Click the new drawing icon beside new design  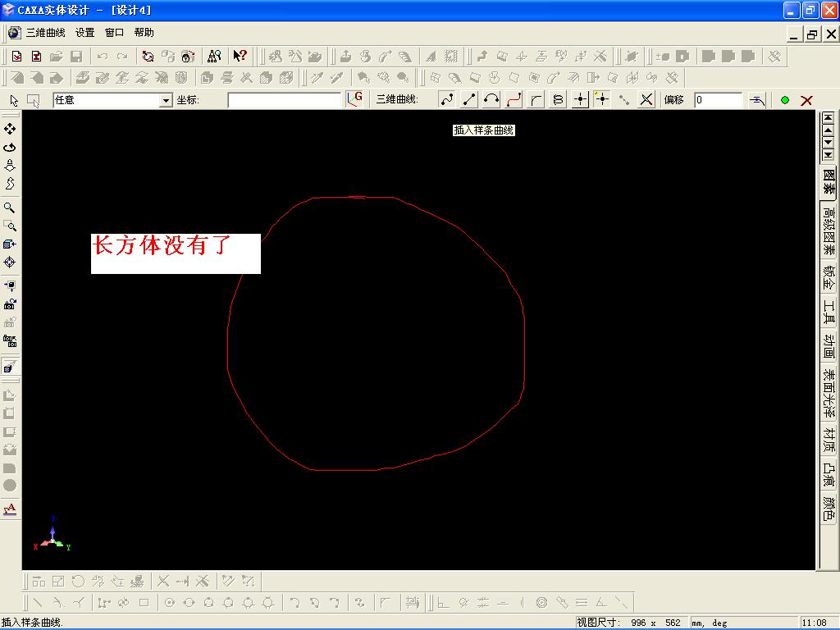(x=36, y=57)
